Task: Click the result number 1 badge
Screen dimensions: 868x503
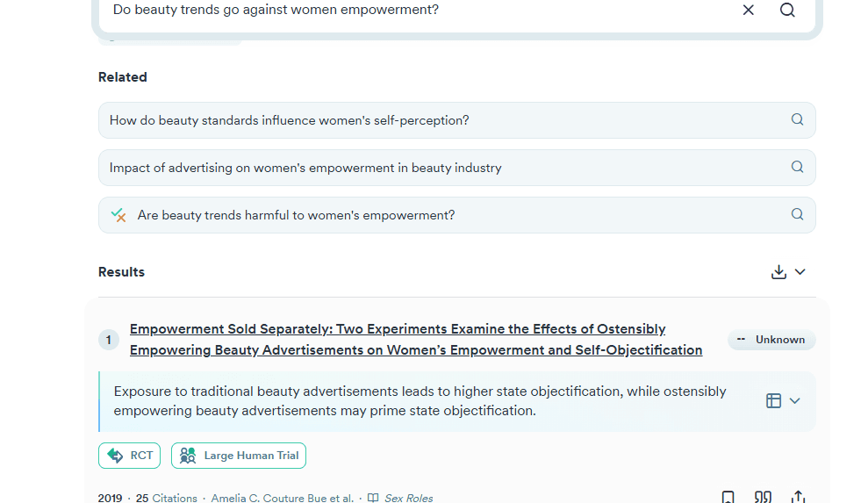Action: [x=109, y=340]
